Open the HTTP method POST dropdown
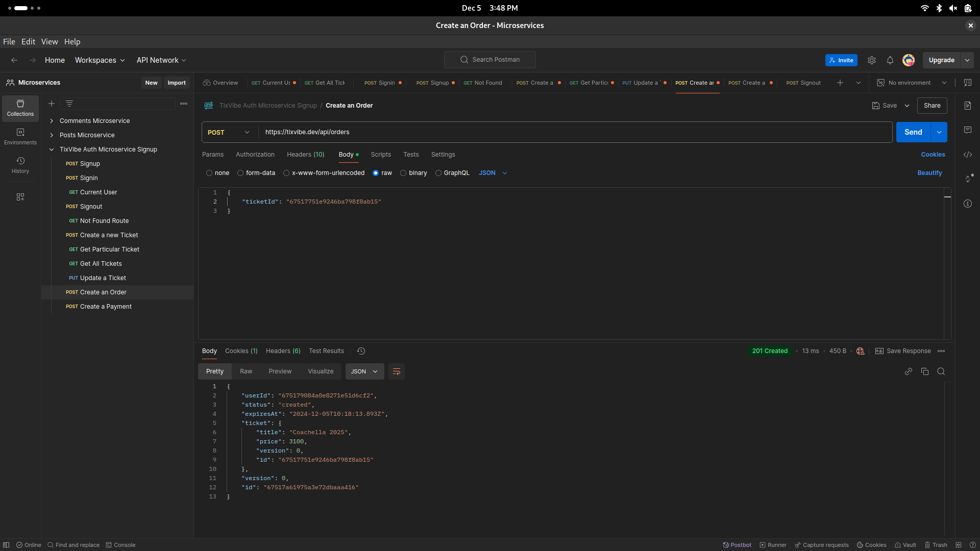The width and height of the screenshot is (980, 551). coord(229,132)
